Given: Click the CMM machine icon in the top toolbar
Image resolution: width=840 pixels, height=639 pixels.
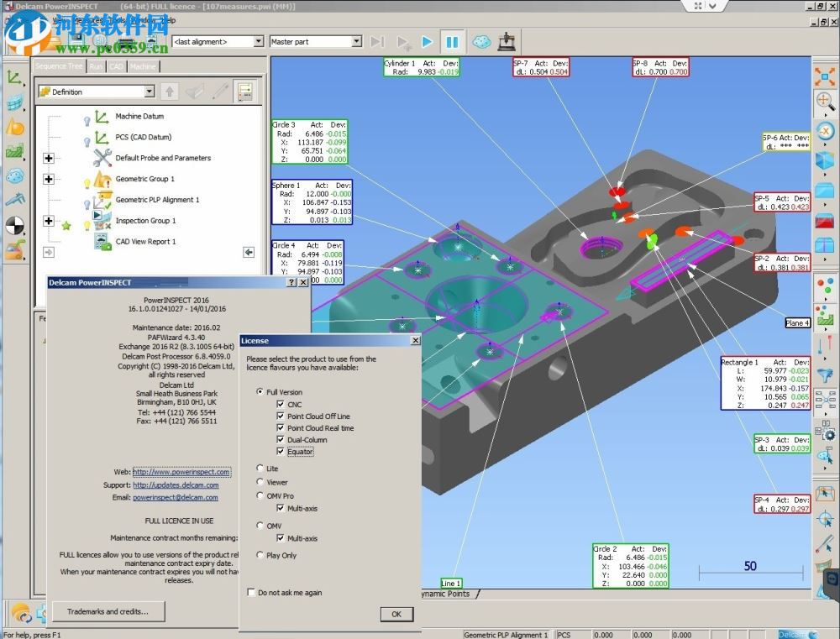Looking at the screenshot, I should tap(506, 41).
